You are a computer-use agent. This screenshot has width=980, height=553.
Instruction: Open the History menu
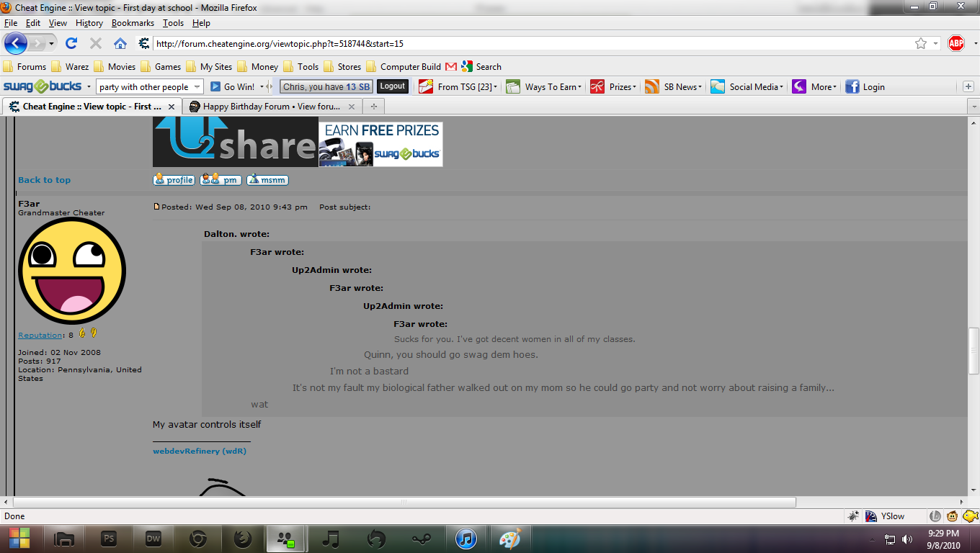pyautogui.click(x=89, y=23)
